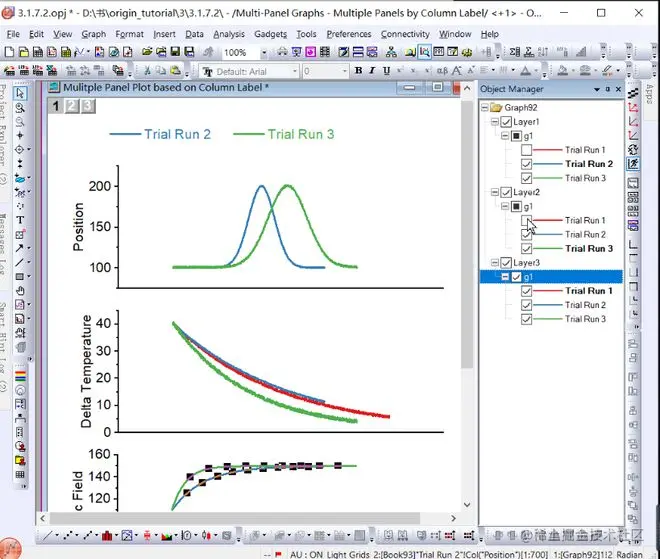The width and height of the screenshot is (660, 559).
Task: Open the Gadgets menu
Action: [x=270, y=34]
